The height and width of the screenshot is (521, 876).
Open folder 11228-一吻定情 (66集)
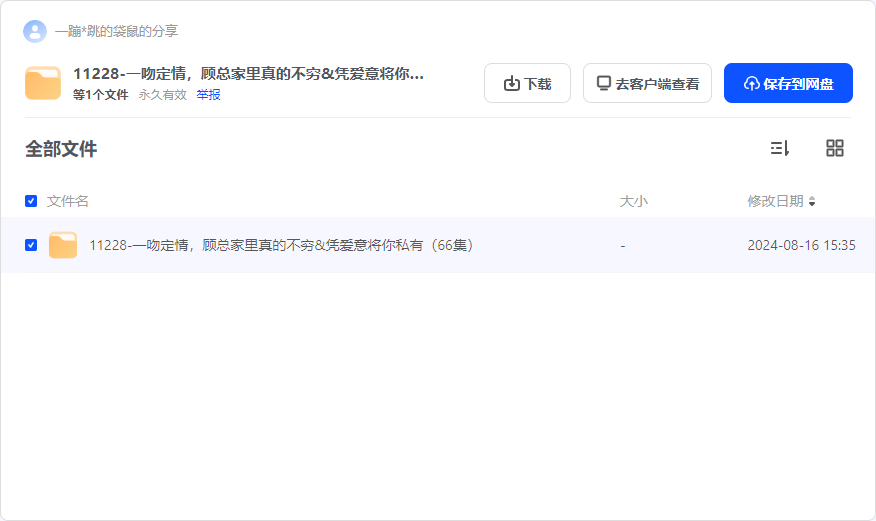(x=282, y=245)
